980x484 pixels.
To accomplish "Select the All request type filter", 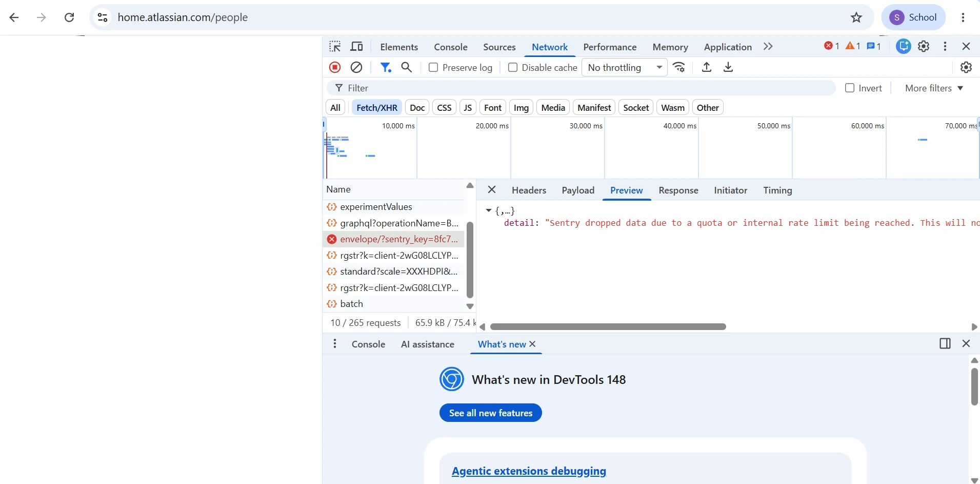I will point(335,108).
